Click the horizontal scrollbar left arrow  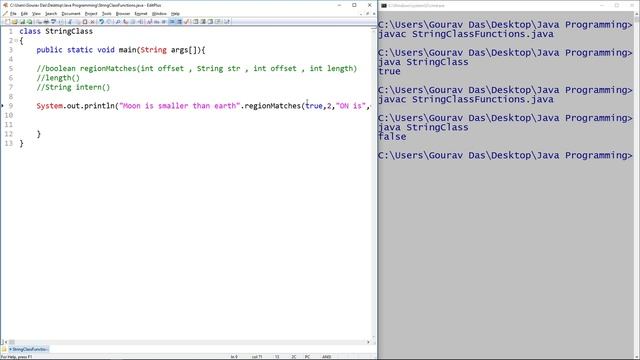pos(5,342)
